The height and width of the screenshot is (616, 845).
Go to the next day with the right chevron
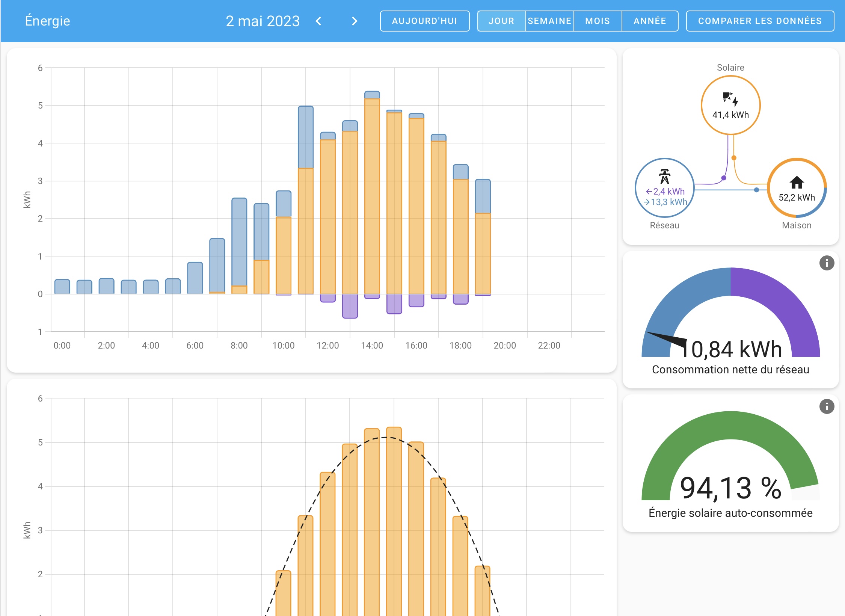click(x=354, y=21)
